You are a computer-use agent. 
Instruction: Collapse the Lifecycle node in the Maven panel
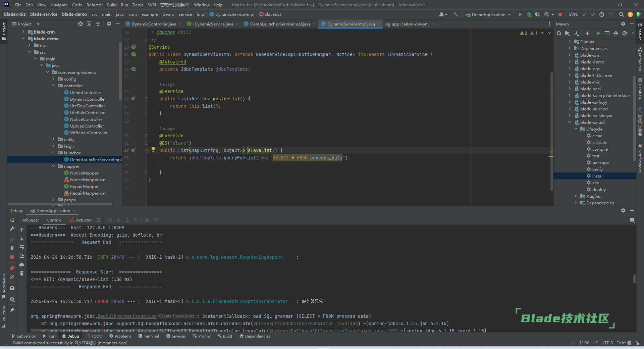tap(576, 129)
